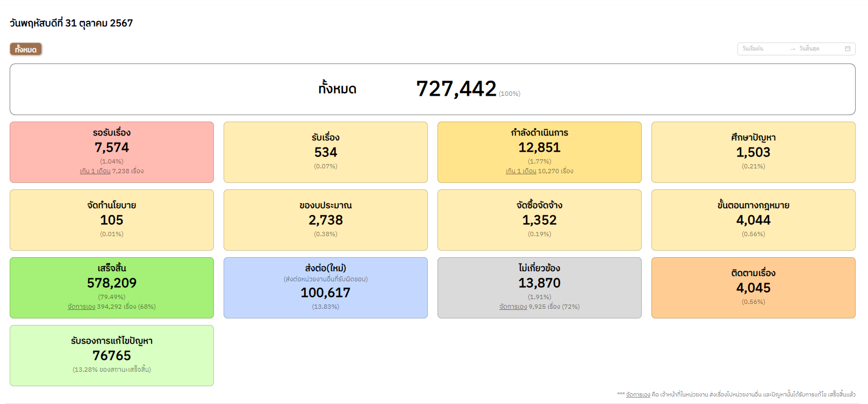Open the ของบประมาณ 2,738 status card
Image resolution: width=868 pixels, height=404 pixels.
[x=325, y=220]
